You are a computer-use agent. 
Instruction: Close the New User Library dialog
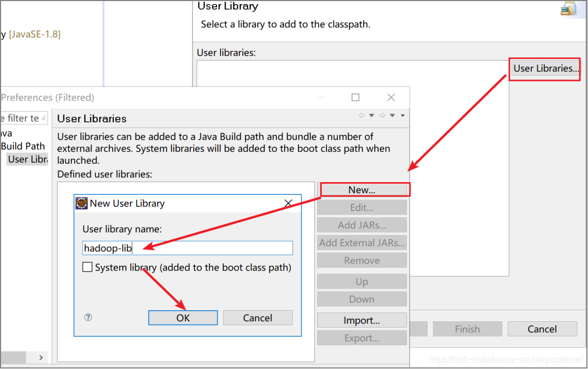tap(288, 203)
